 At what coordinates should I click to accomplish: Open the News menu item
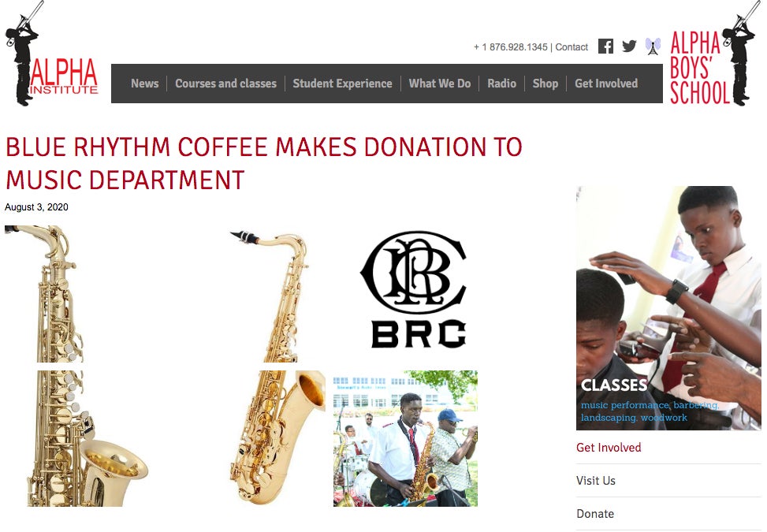point(145,84)
